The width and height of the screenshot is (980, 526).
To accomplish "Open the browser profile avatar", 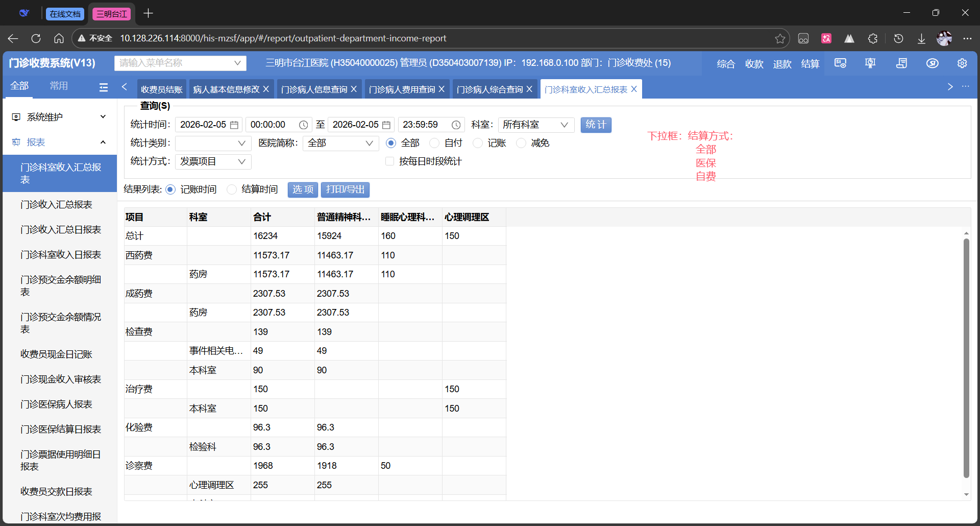I will coord(944,38).
